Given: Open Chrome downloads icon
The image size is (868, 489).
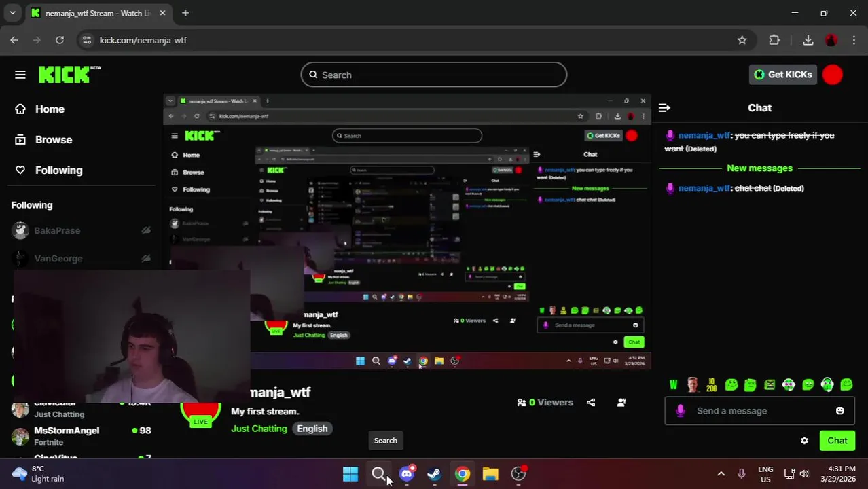Looking at the screenshot, I should 808,40.
